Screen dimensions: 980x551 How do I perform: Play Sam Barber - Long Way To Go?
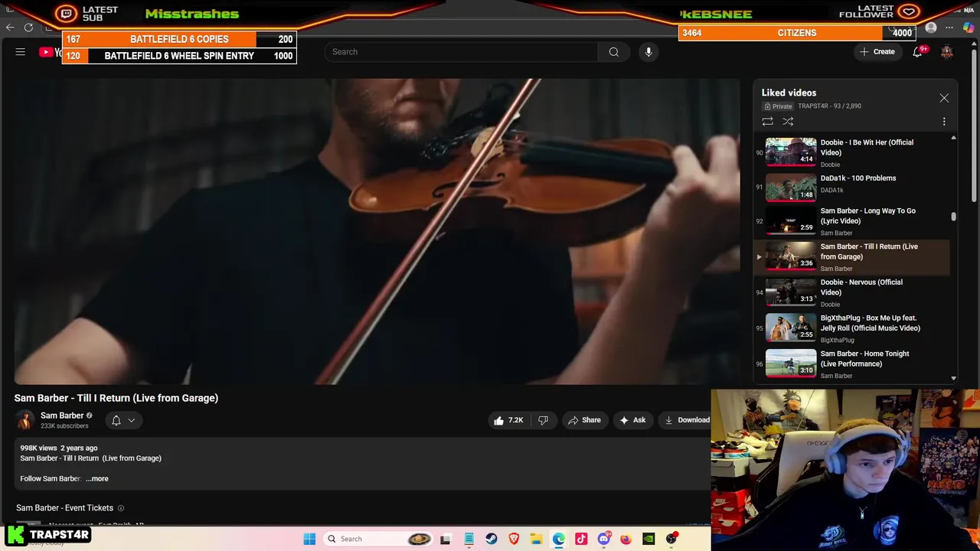coord(852,221)
